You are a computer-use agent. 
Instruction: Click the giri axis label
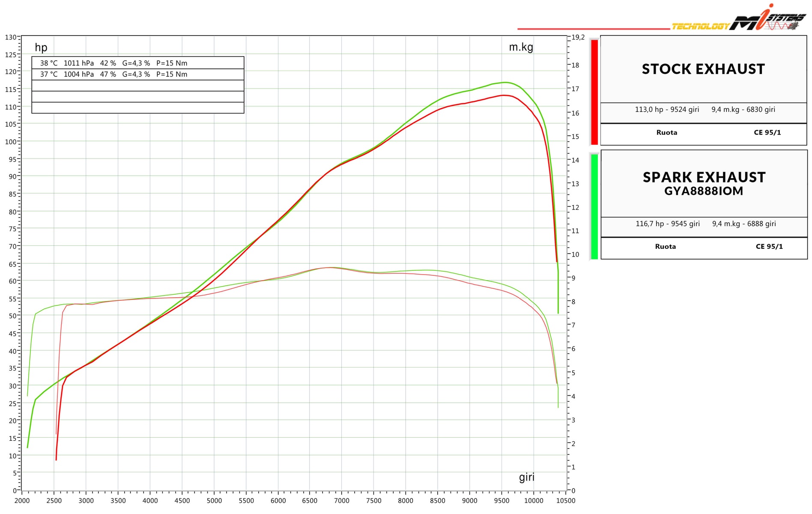[x=526, y=477]
